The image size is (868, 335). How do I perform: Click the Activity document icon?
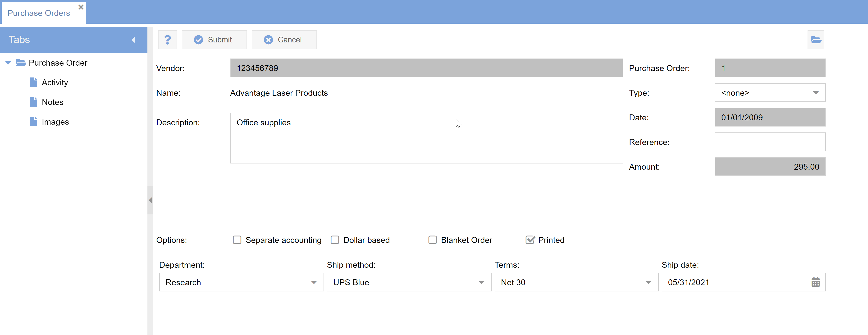pyautogui.click(x=33, y=82)
